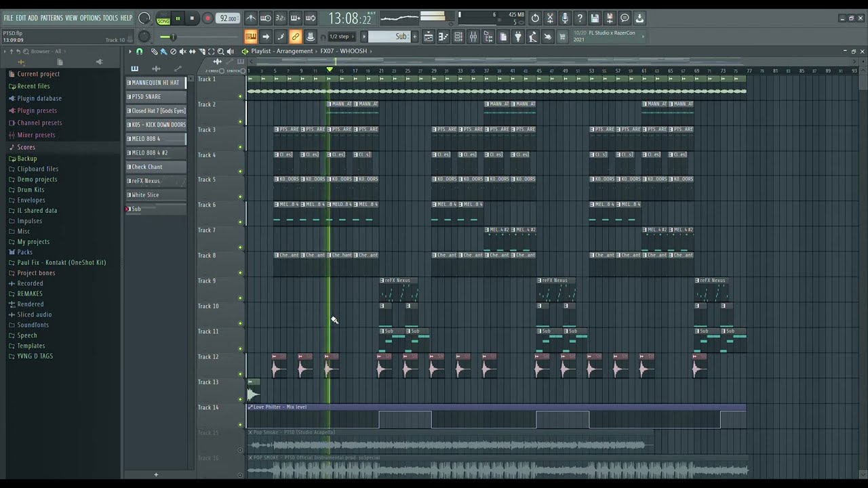The height and width of the screenshot is (488, 868).
Task: Mute Track 12 via its green dot
Action: (240, 374)
